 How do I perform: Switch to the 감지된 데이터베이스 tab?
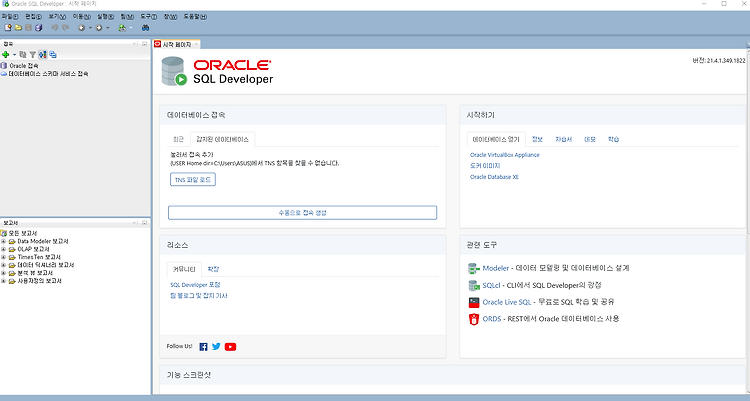(222, 139)
